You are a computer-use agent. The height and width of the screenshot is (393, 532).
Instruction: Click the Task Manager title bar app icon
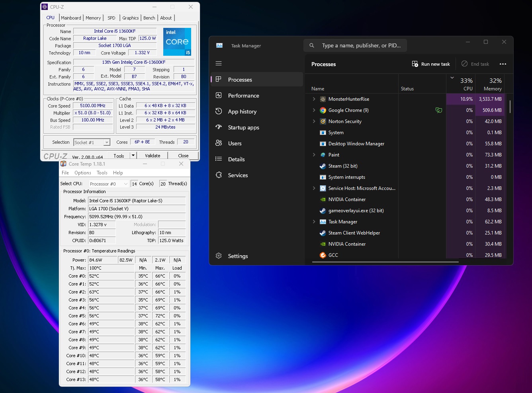point(219,45)
